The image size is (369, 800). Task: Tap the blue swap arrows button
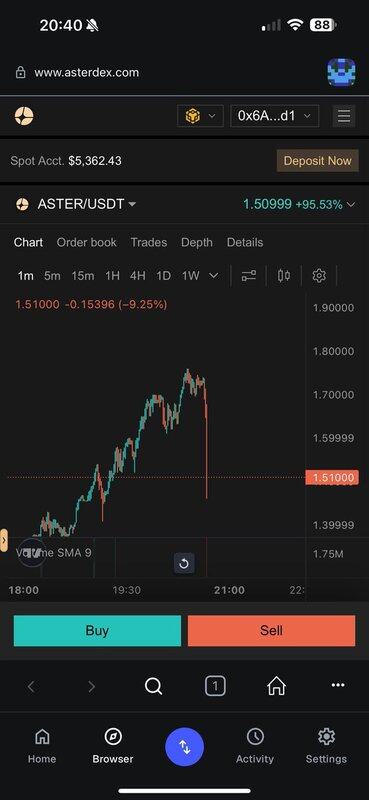click(x=184, y=747)
